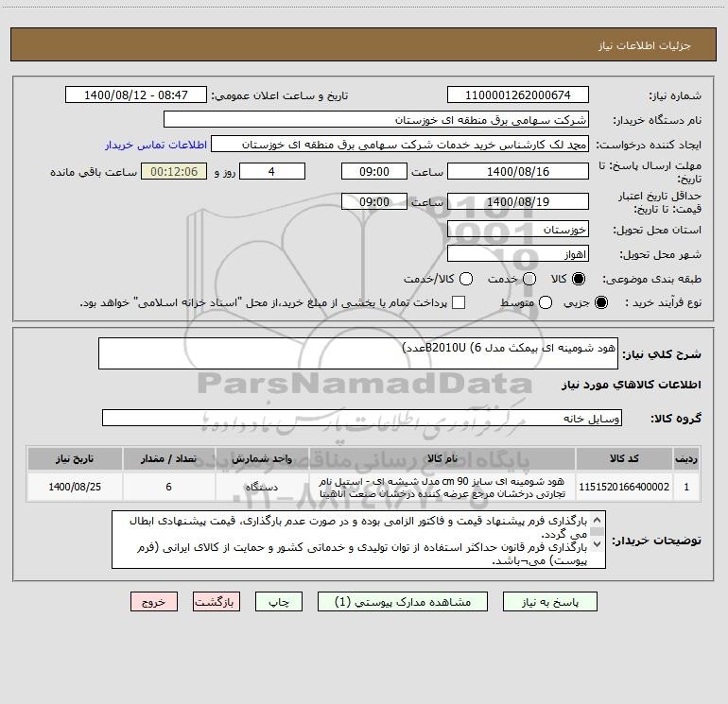Viewport: 728px width, 704px height.
Task: Click the announcement date field 1400/08/12 - 08:47
Action: click(x=136, y=94)
